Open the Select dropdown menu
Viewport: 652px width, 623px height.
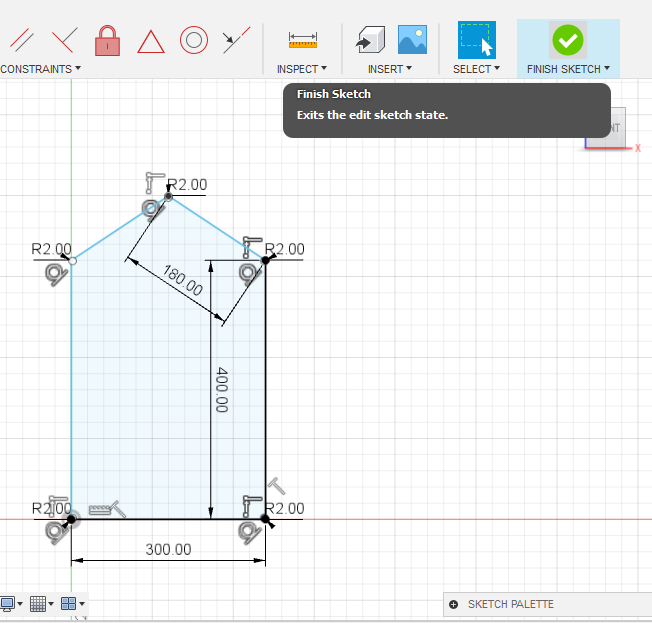pos(476,69)
